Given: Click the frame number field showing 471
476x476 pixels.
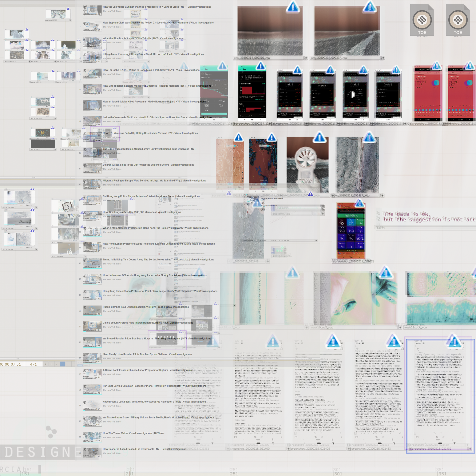Looking at the screenshot, I should (33, 364).
